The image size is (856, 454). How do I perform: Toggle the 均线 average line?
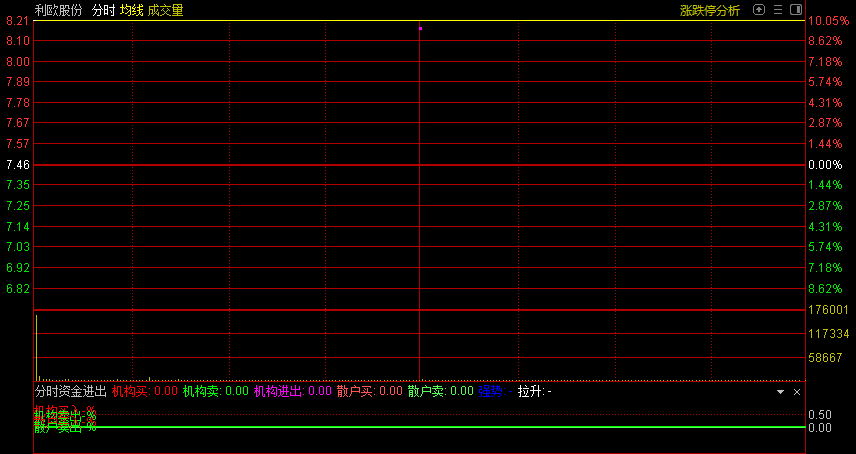[131, 10]
